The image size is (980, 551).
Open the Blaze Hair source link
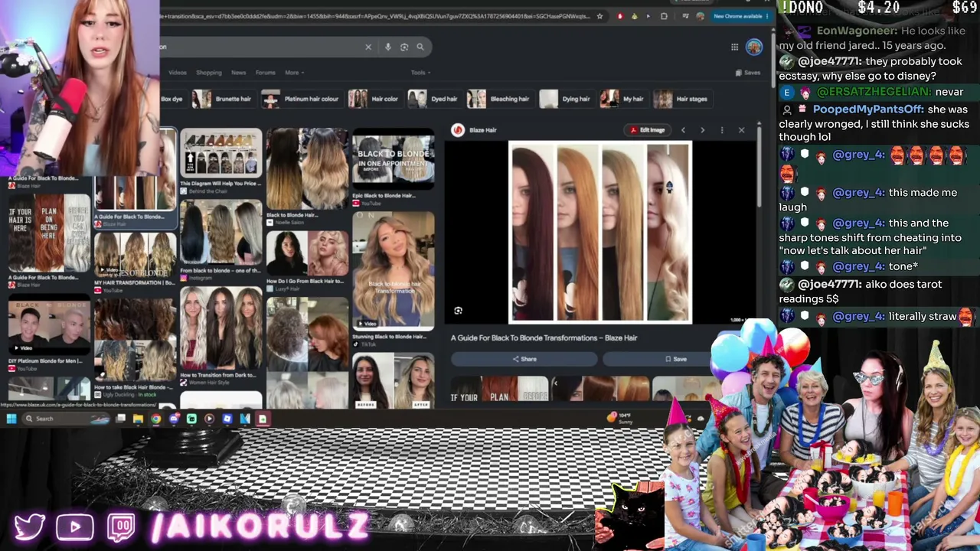pos(475,130)
